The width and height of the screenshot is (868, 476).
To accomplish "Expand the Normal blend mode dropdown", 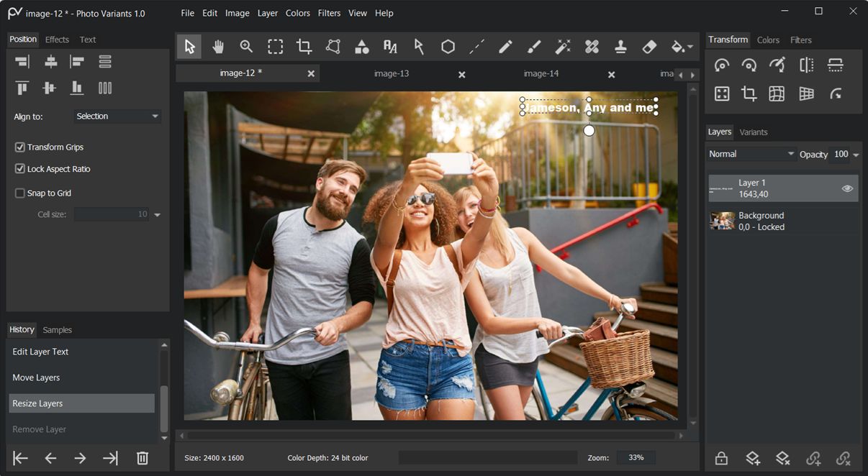I will [751, 154].
